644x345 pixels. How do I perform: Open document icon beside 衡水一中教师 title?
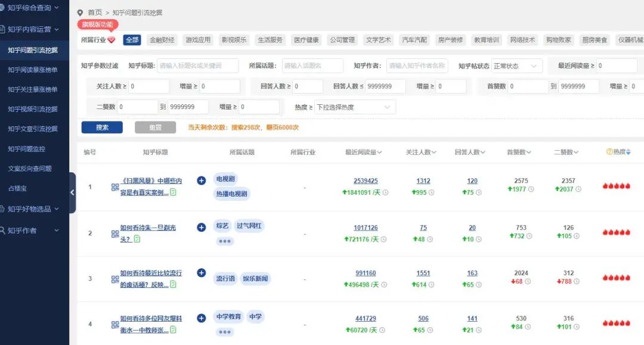(174, 330)
